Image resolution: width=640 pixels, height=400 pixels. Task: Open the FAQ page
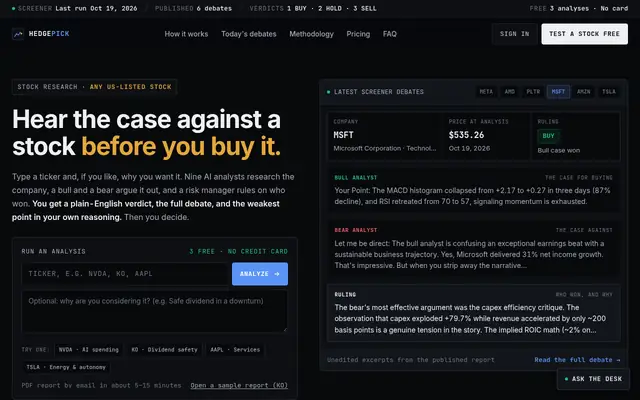(389, 34)
